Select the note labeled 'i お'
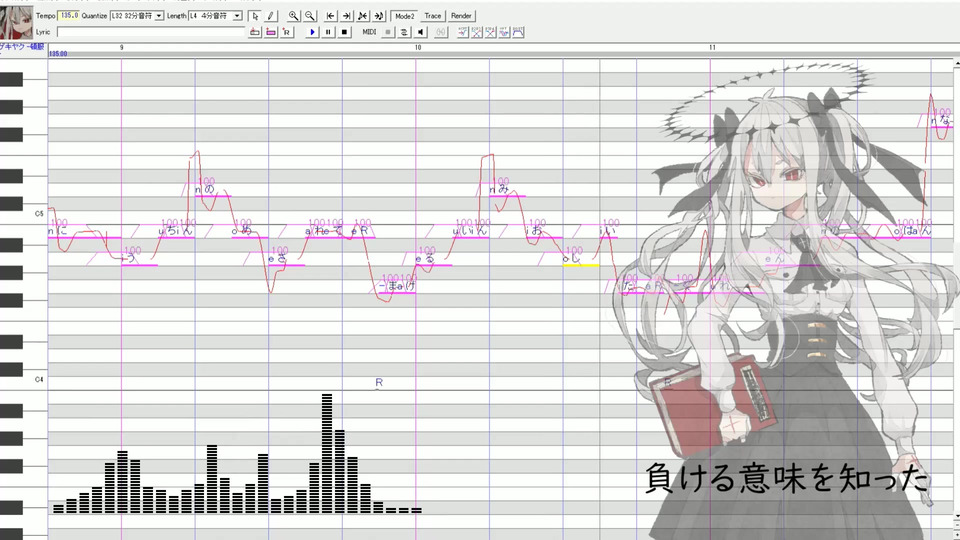 pyautogui.click(x=544, y=232)
